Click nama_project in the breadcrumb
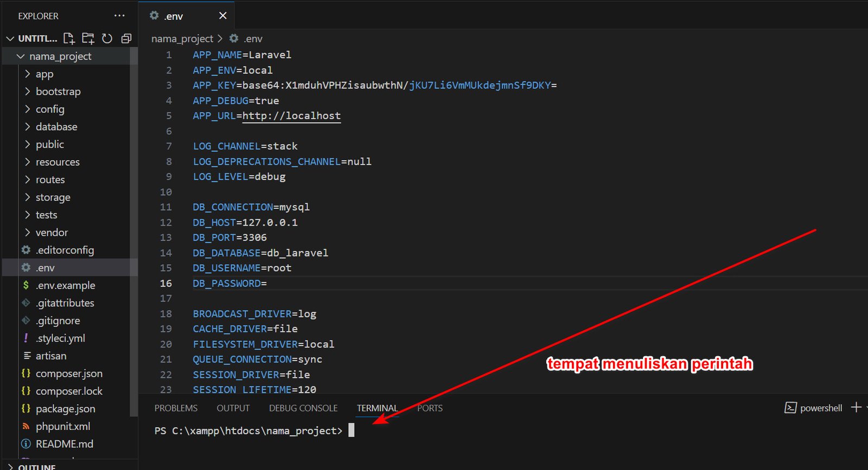 (182, 38)
